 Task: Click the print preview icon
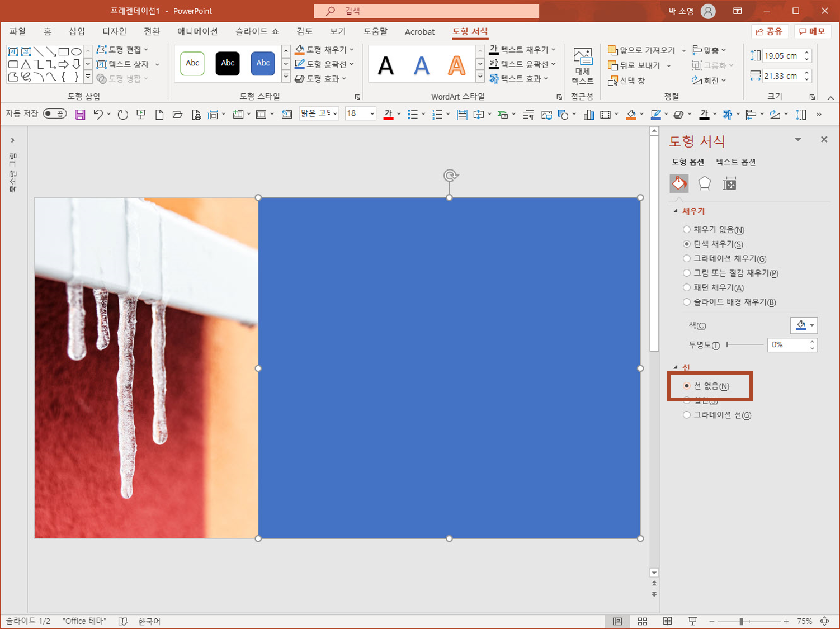(196, 115)
